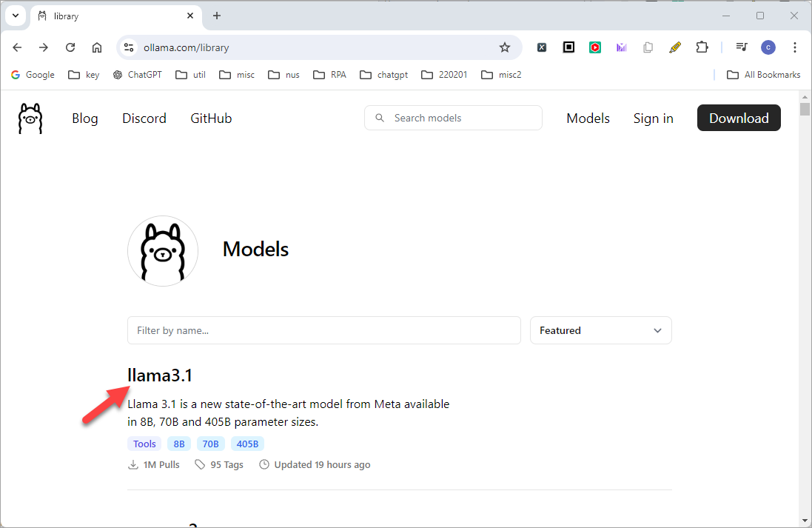Image resolution: width=812 pixels, height=528 pixels.
Task: Click the 95 Tags text
Action: [227, 465]
